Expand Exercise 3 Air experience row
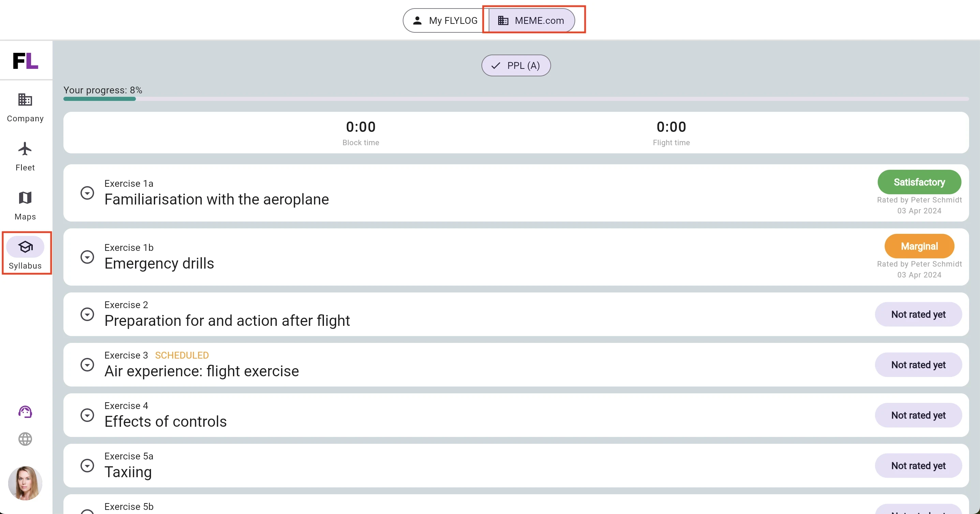980x514 pixels. 87,365
